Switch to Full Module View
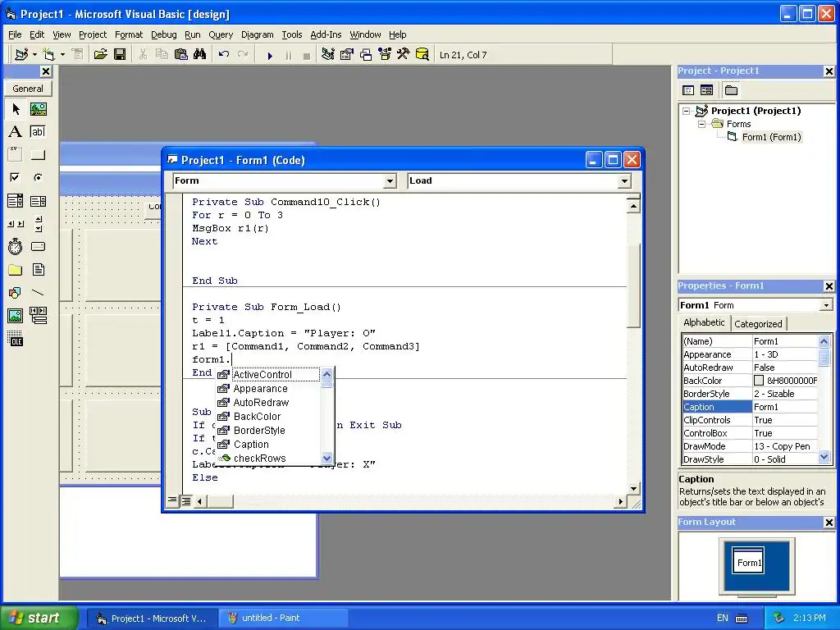This screenshot has width=840, height=630. (x=185, y=500)
